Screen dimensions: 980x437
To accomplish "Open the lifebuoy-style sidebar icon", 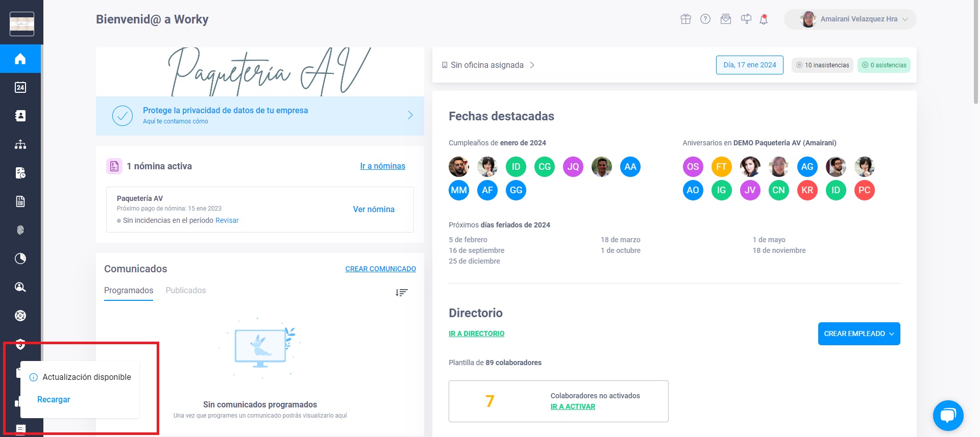I will pos(20,316).
